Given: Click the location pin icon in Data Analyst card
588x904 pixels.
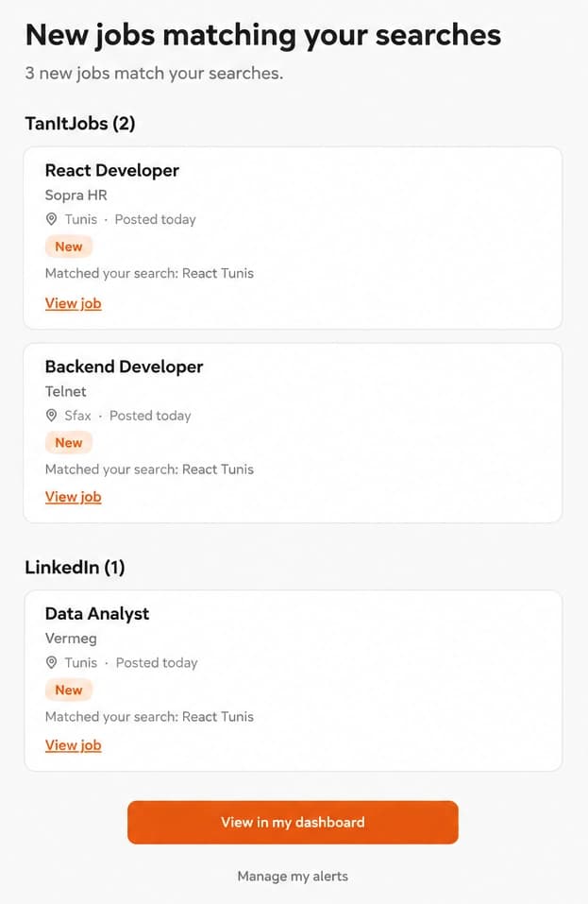Looking at the screenshot, I should [x=51, y=662].
